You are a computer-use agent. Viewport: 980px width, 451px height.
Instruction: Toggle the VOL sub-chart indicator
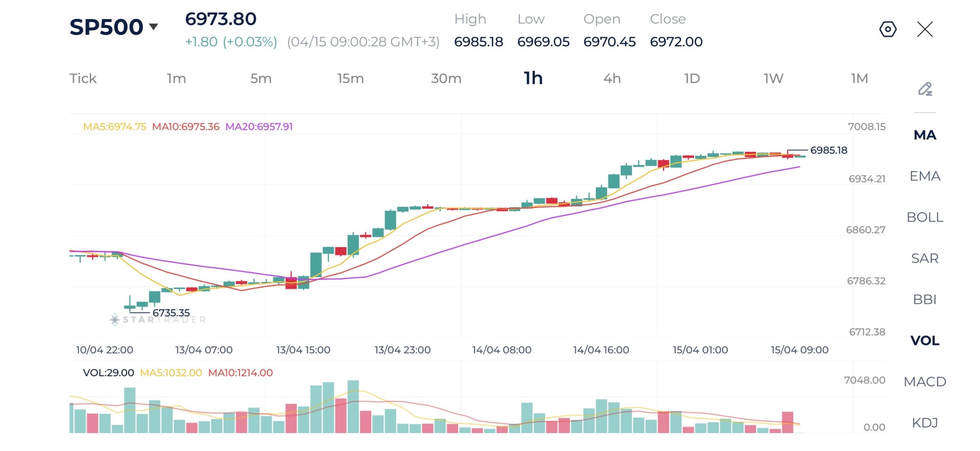[925, 340]
